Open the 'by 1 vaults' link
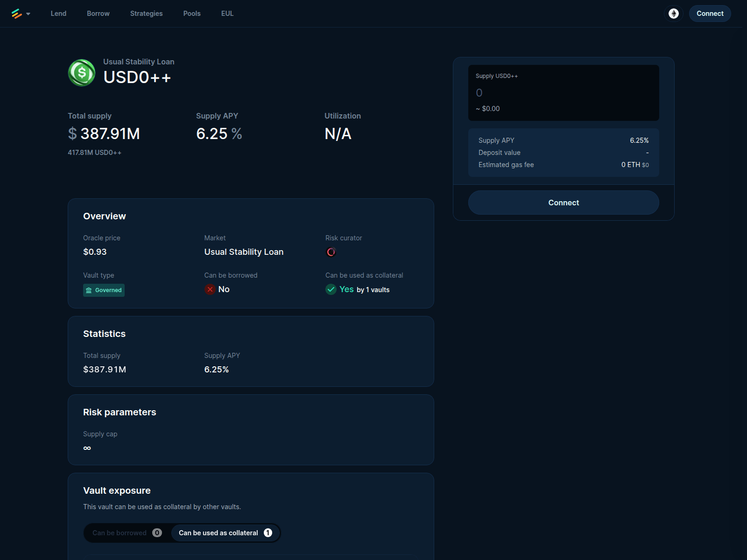The width and height of the screenshot is (747, 560). pyautogui.click(x=373, y=290)
